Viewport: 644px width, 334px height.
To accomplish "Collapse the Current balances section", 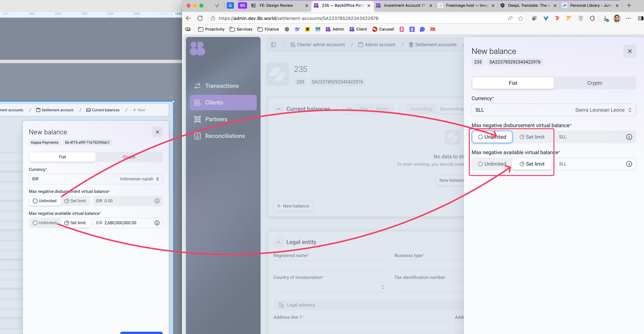I will pos(279,109).
